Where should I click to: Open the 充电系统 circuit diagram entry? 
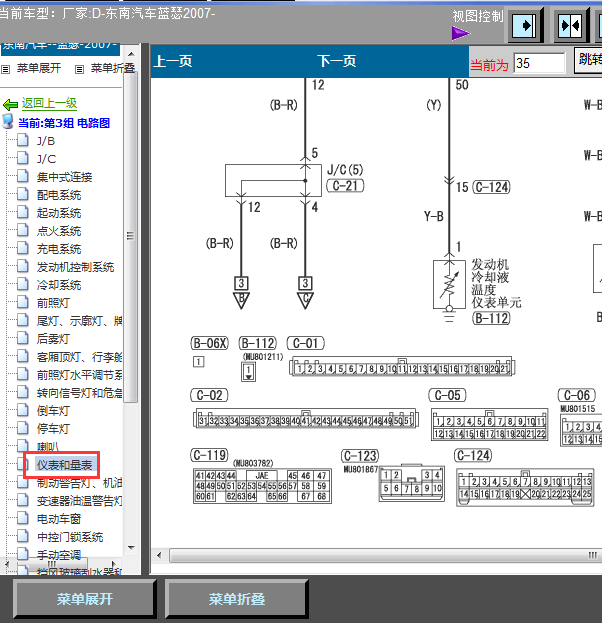click(58, 249)
